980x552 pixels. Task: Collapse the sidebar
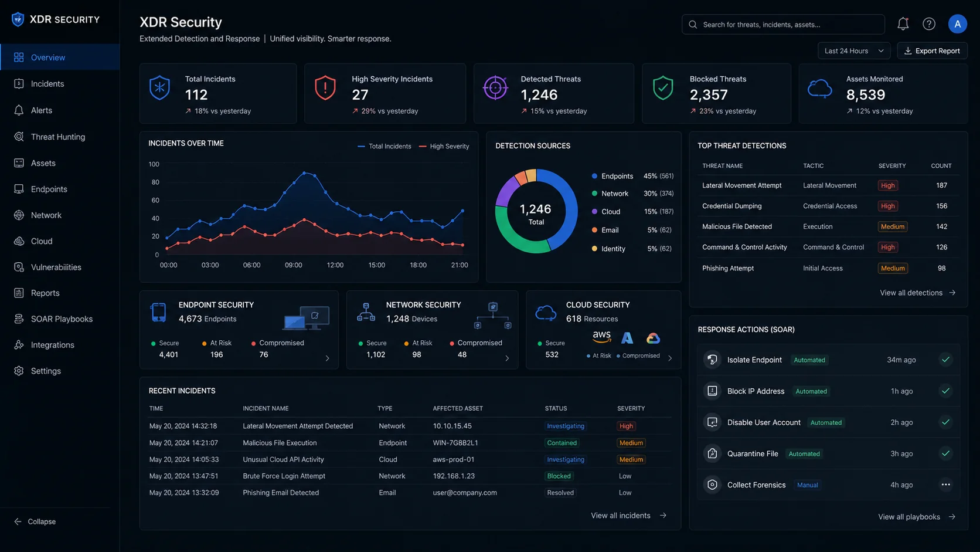pyautogui.click(x=35, y=521)
